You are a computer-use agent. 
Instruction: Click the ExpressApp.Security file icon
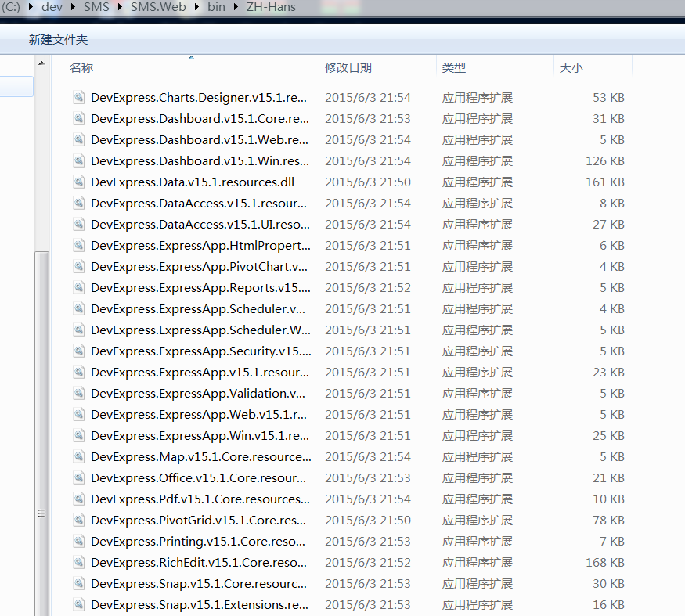[78, 351]
